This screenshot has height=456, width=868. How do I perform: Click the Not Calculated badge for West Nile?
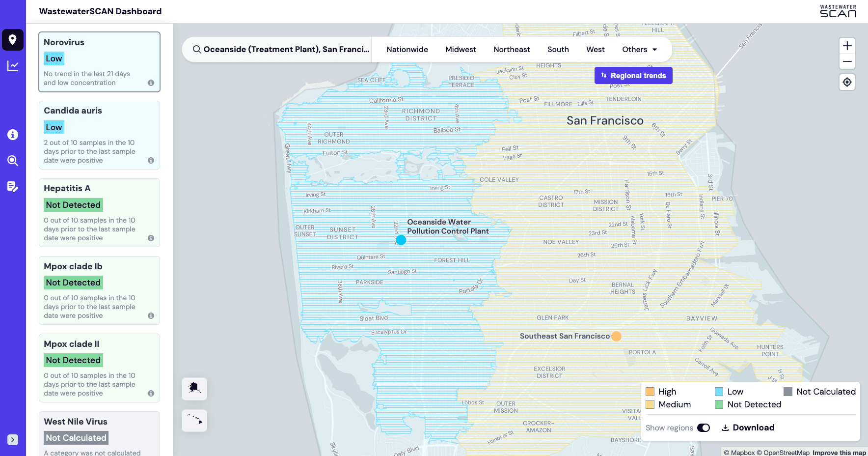(x=76, y=438)
